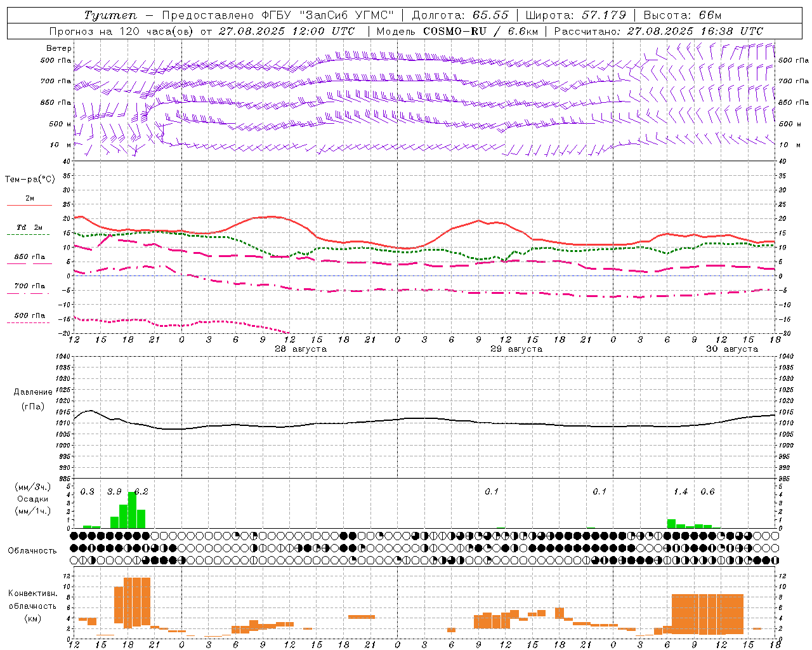This screenshot has height=650, width=812.
Task: Click the 3.9 precipitation value
Action: click(114, 492)
